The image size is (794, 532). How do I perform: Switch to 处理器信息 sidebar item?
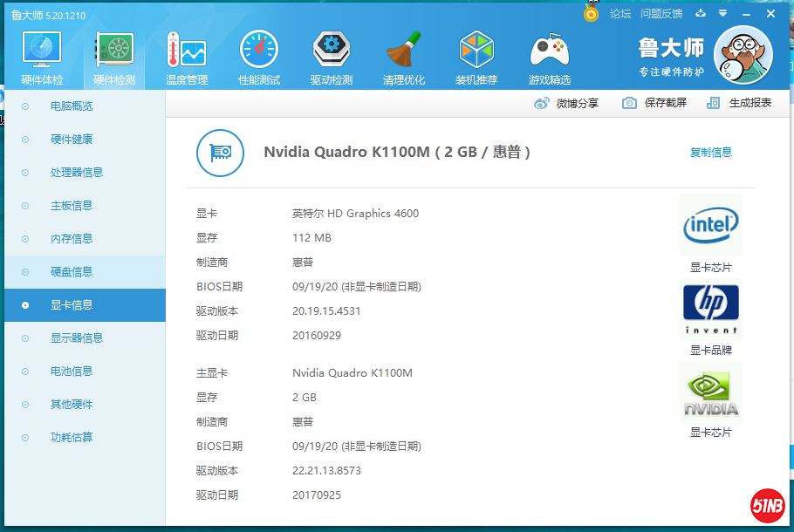tap(77, 173)
